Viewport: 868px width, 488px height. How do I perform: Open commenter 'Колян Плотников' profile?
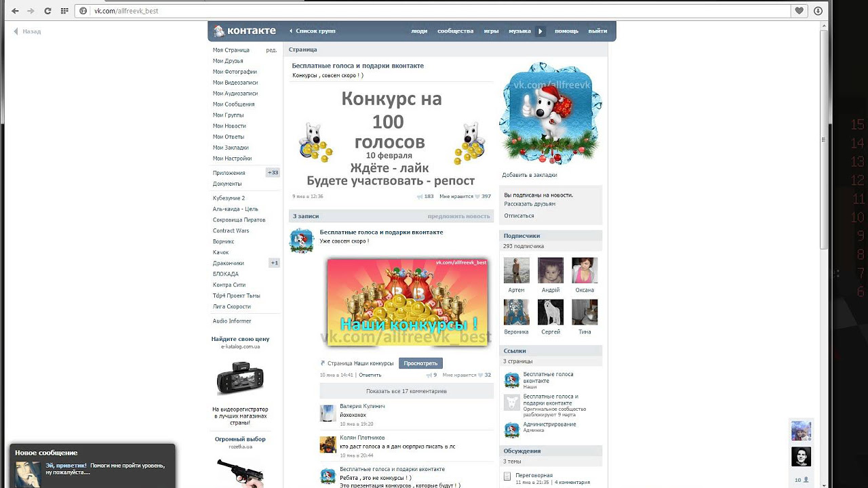click(362, 438)
